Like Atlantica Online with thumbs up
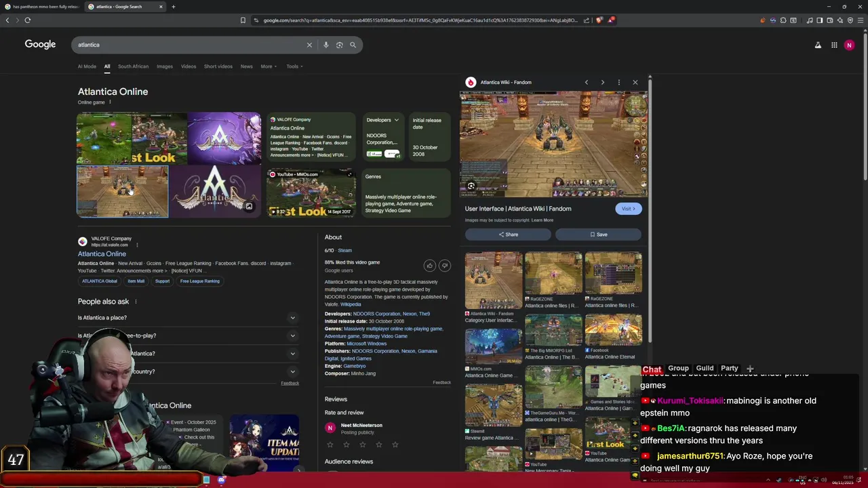Screen dimensions: 868x488 coord(429,266)
